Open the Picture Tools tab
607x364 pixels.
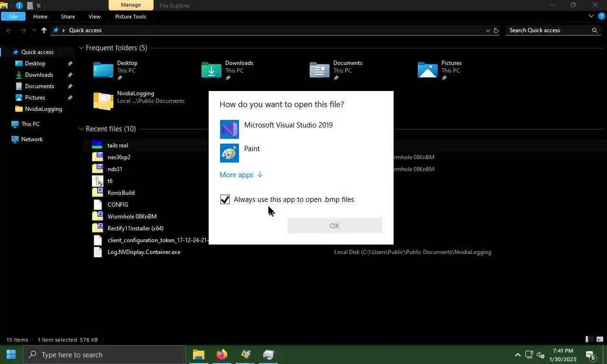click(x=130, y=17)
